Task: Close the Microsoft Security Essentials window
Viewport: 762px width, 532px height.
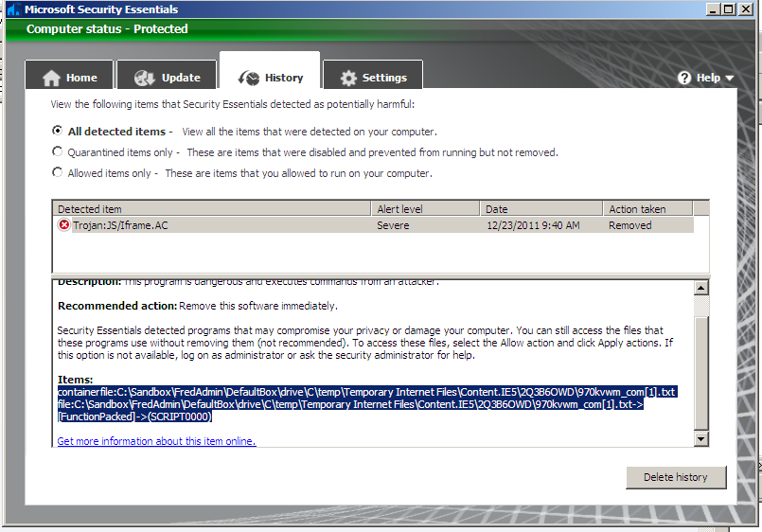Action: [x=746, y=9]
